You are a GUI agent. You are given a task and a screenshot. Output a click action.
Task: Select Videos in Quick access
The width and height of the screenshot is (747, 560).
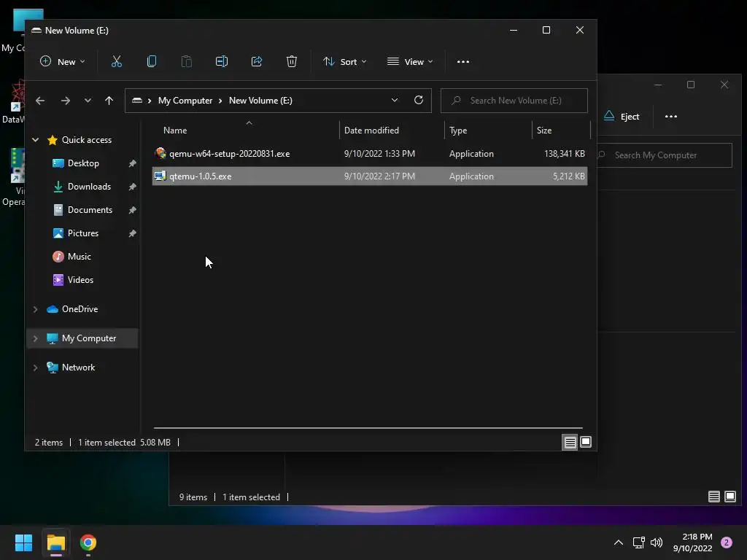coord(80,279)
